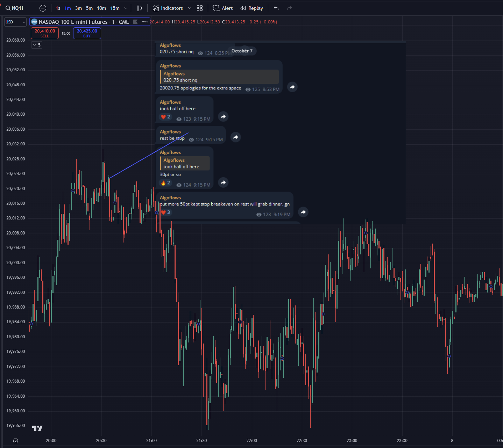Click the October 7 date pill

pos(242,51)
